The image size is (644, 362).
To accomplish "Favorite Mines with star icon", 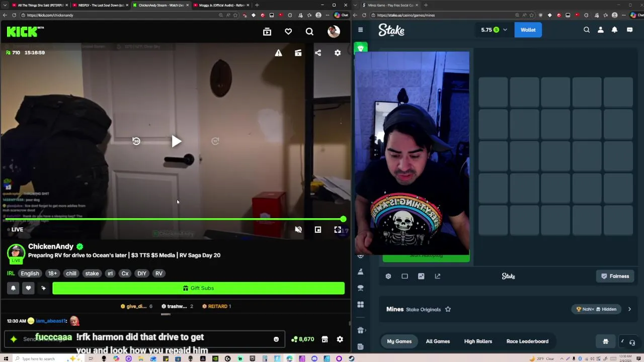I will click(448, 309).
